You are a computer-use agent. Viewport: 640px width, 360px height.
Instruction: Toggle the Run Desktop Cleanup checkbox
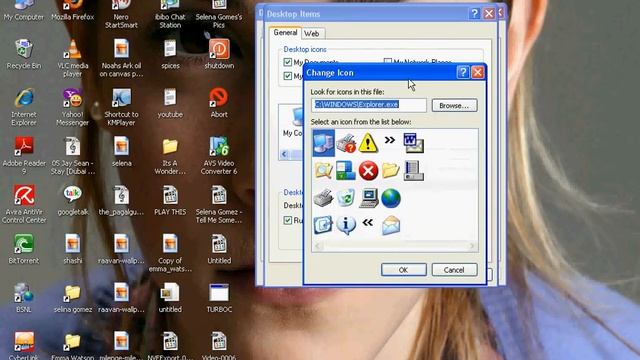tap(287, 220)
